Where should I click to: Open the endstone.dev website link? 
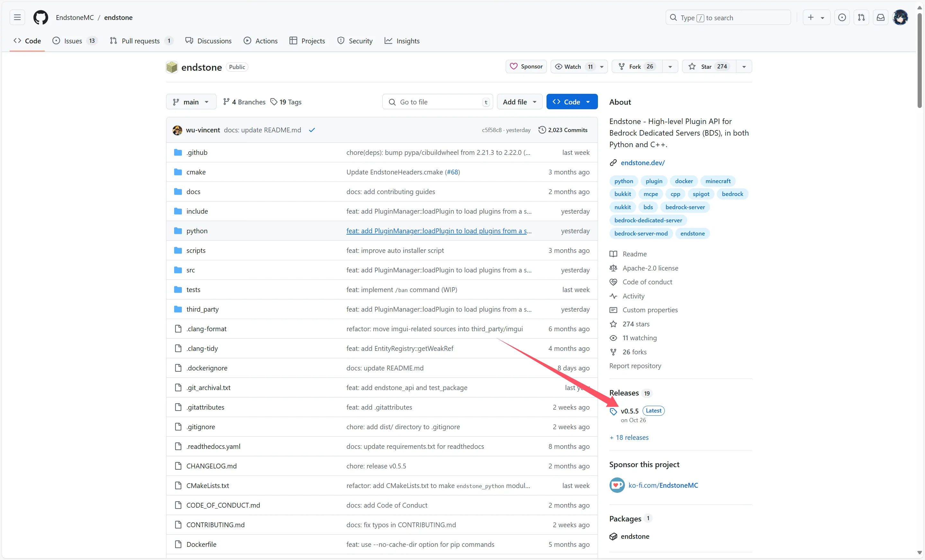click(x=642, y=163)
